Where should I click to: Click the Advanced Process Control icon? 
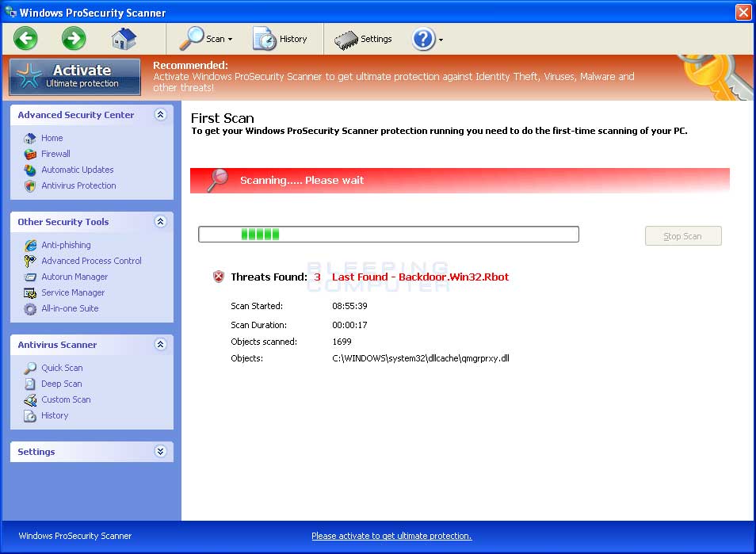point(30,262)
